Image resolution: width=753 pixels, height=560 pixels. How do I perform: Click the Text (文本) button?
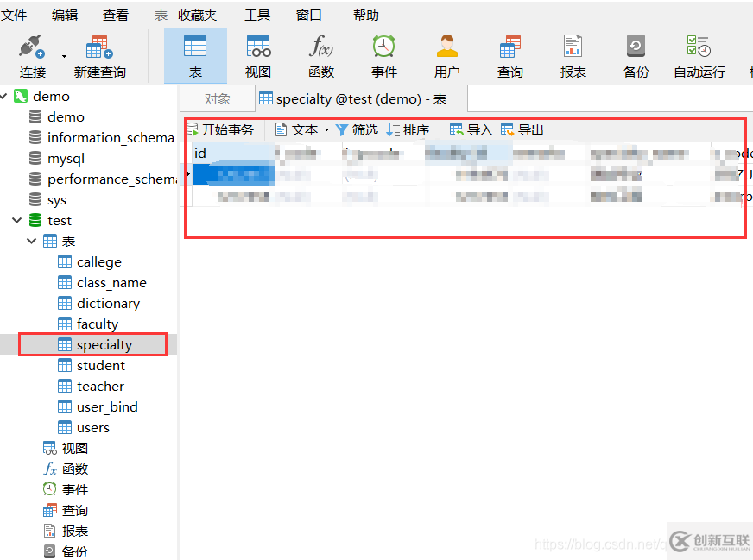[297, 129]
